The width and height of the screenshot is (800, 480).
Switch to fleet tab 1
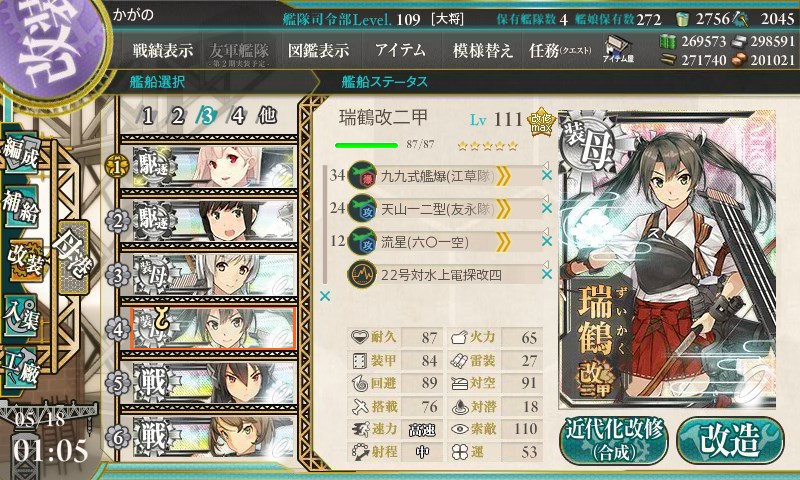coord(148,116)
